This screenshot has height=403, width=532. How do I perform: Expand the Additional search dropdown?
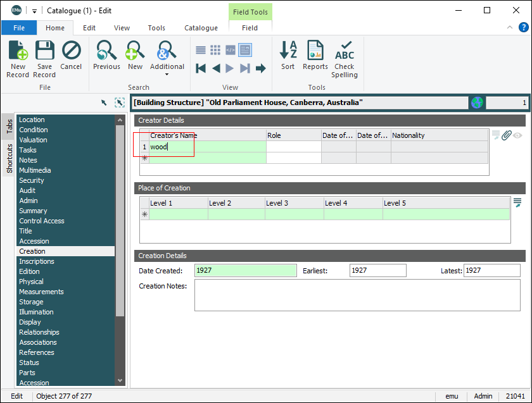tap(167, 74)
